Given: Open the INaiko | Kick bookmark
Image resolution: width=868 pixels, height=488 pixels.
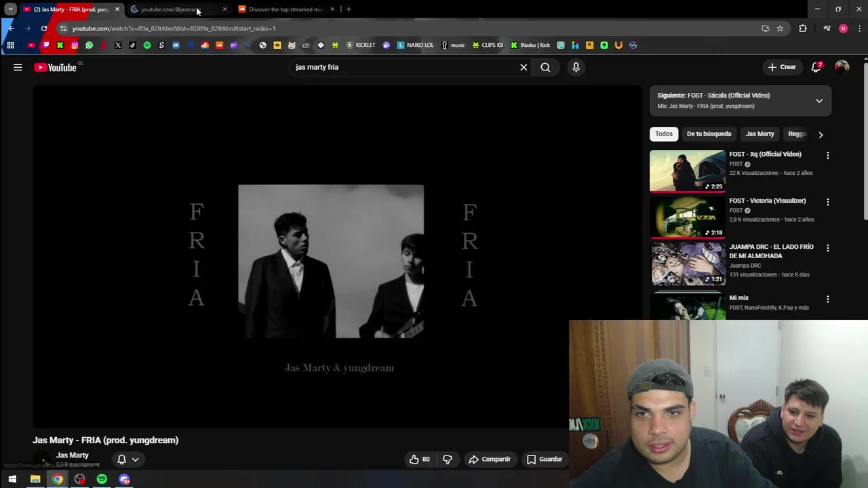Looking at the screenshot, I should [530, 45].
